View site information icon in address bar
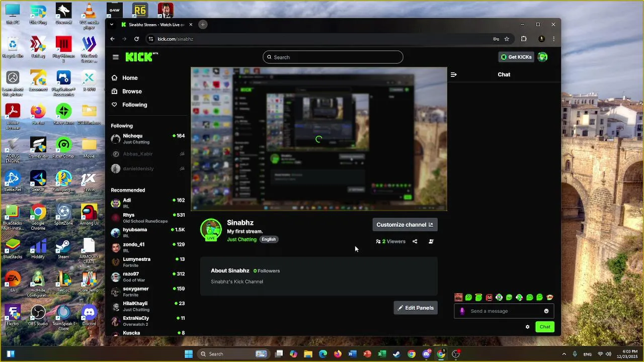644x362 pixels. pyautogui.click(x=150, y=39)
